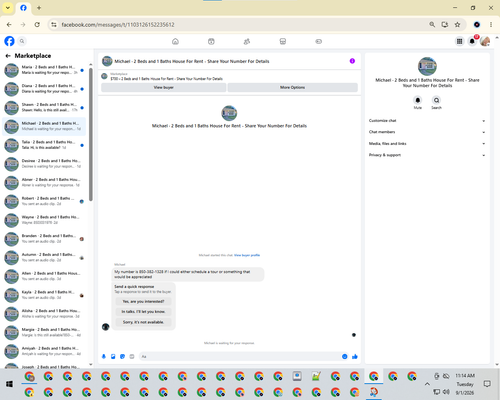
Task: Bookmark this page with the star icon
Action: coord(457,25)
